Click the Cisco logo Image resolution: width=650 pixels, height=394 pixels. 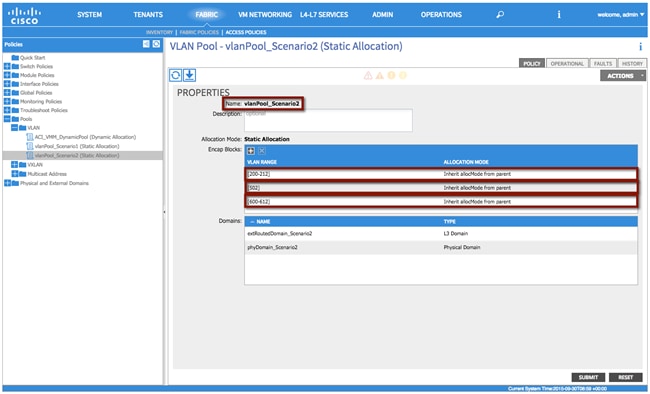(x=24, y=15)
